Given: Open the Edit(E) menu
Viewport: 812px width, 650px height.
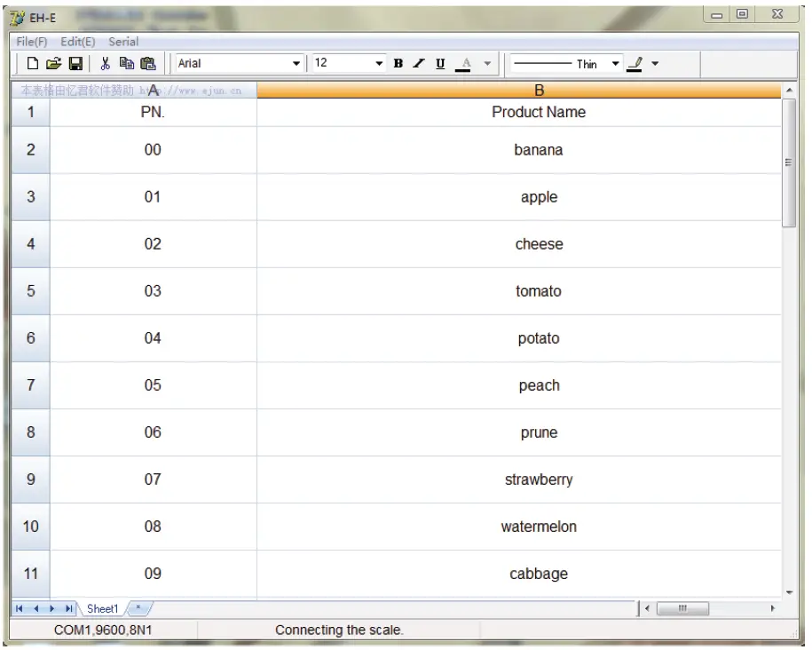Looking at the screenshot, I should 78,42.
